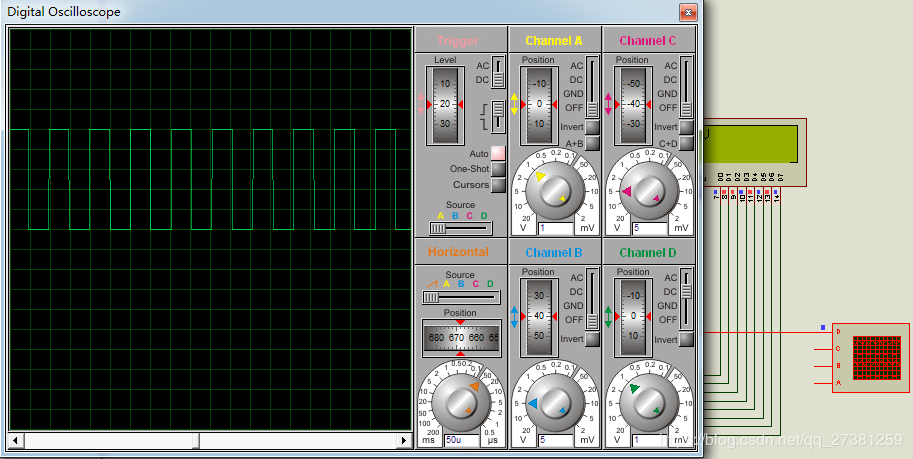
Task: Click the waveform display horizontal scrollbar right arrow
Action: point(405,440)
